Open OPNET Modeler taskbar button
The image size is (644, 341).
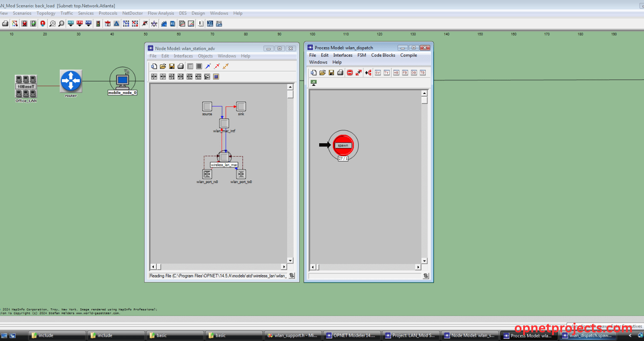point(352,335)
